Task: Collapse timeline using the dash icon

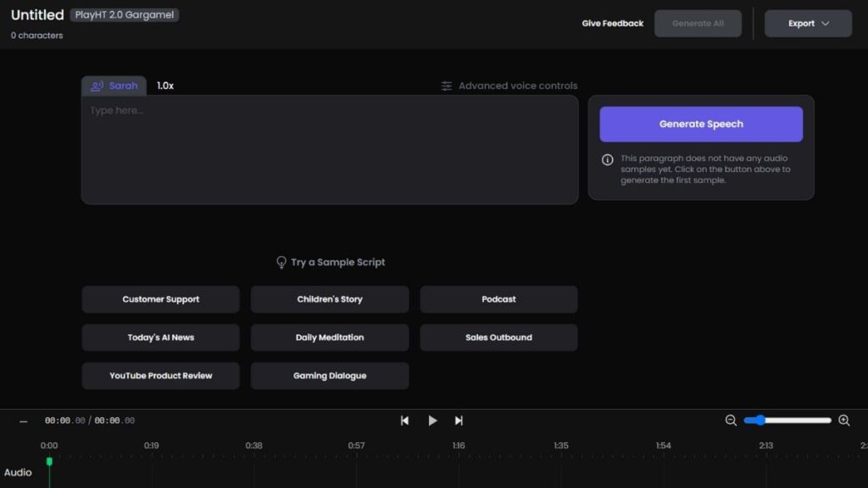Action: (23, 421)
